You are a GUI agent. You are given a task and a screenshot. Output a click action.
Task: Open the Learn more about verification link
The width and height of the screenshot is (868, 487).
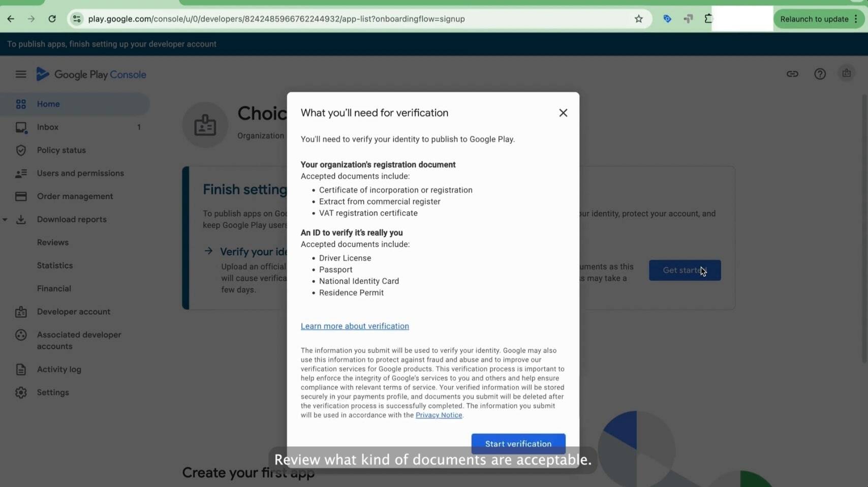coord(354,326)
